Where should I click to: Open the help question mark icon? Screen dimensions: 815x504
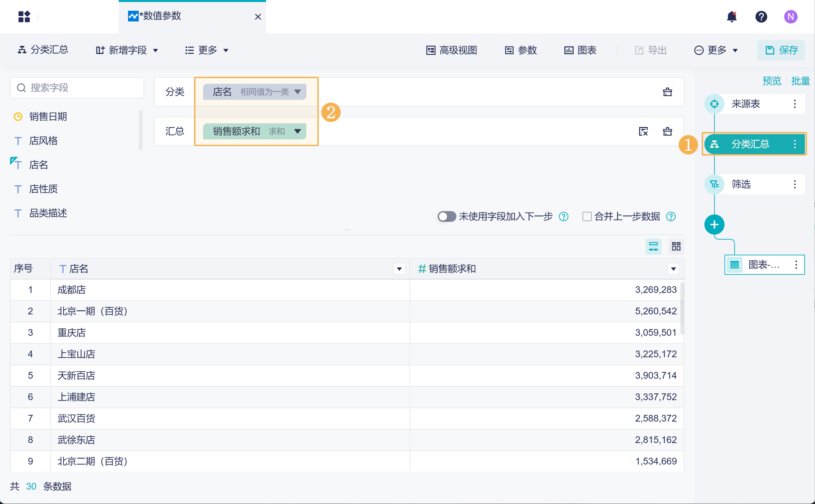[761, 16]
